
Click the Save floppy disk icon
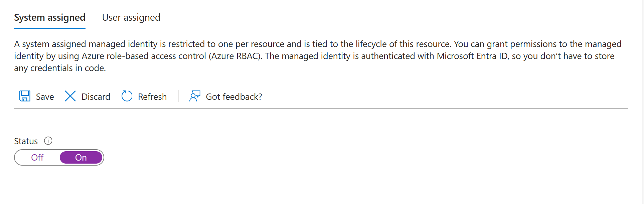[x=25, y=96]
